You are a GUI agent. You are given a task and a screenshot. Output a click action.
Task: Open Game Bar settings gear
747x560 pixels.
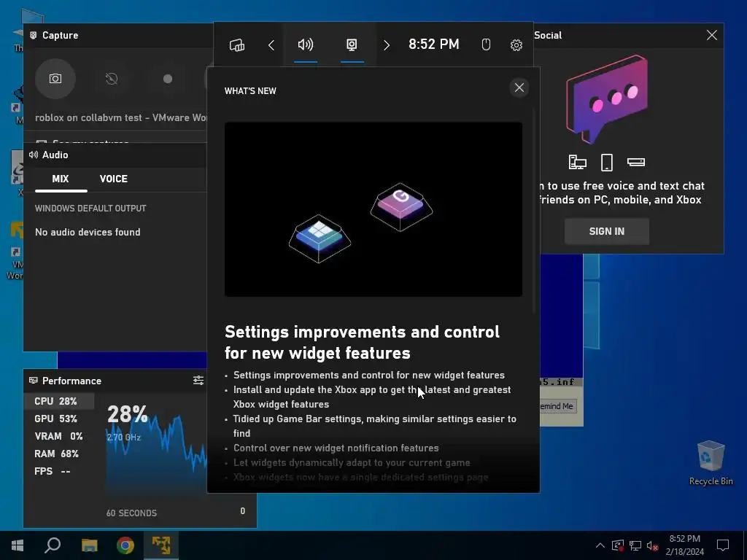click(516, 44)
